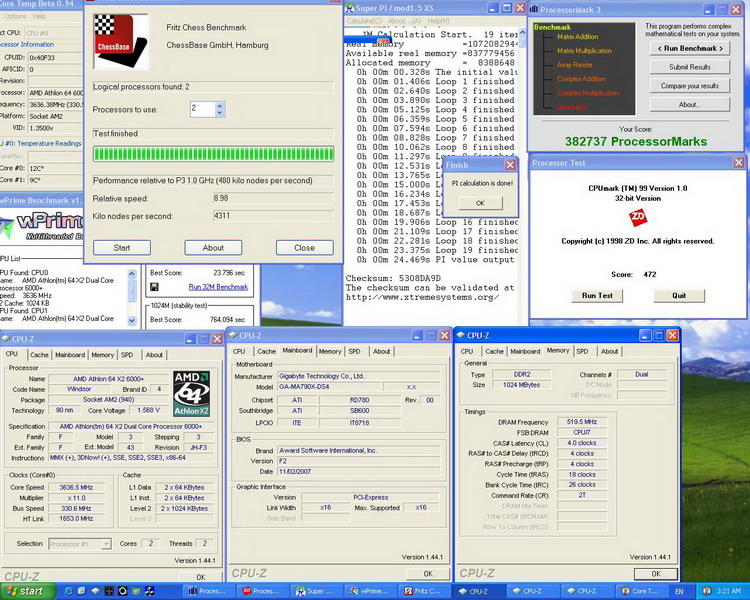Click About... in ProcessorMark 3
The width and height of the screenshot is (750, 600).
coord(690,105)
